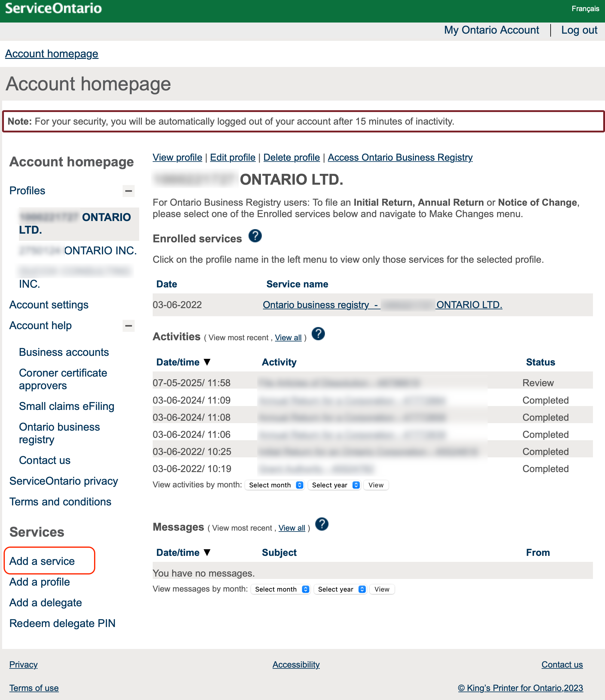
Task: Click Redeem delegate PIN
Action: click(63, 623)
